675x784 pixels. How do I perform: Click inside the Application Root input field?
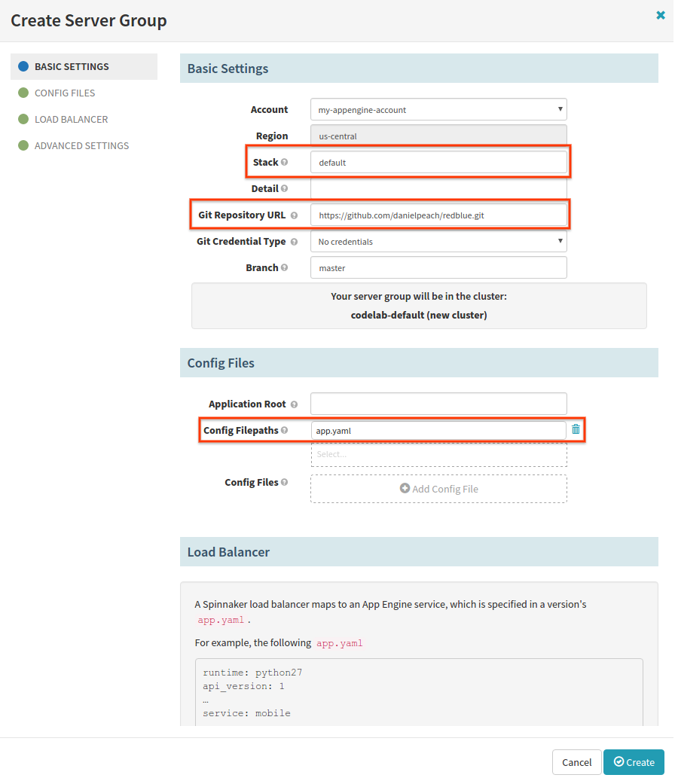click(x=438, y=404)
